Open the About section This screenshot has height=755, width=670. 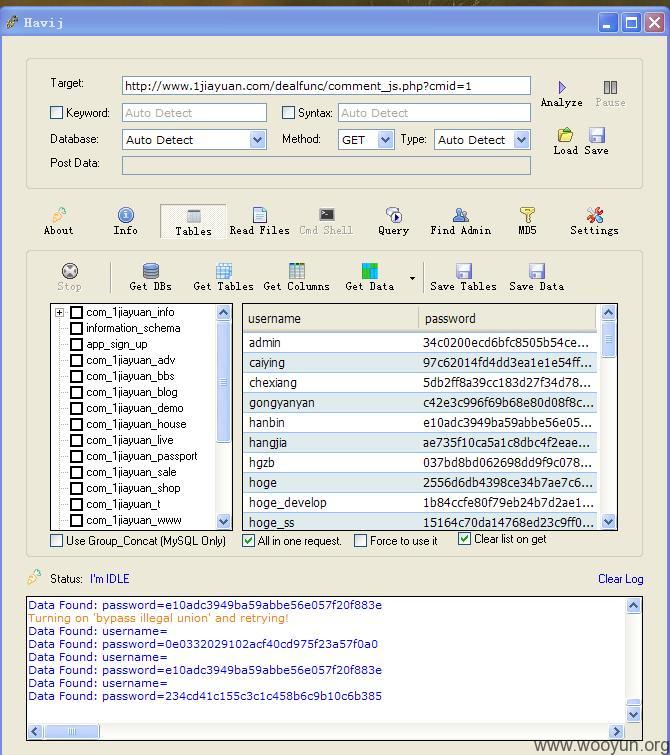pos(59,221)
